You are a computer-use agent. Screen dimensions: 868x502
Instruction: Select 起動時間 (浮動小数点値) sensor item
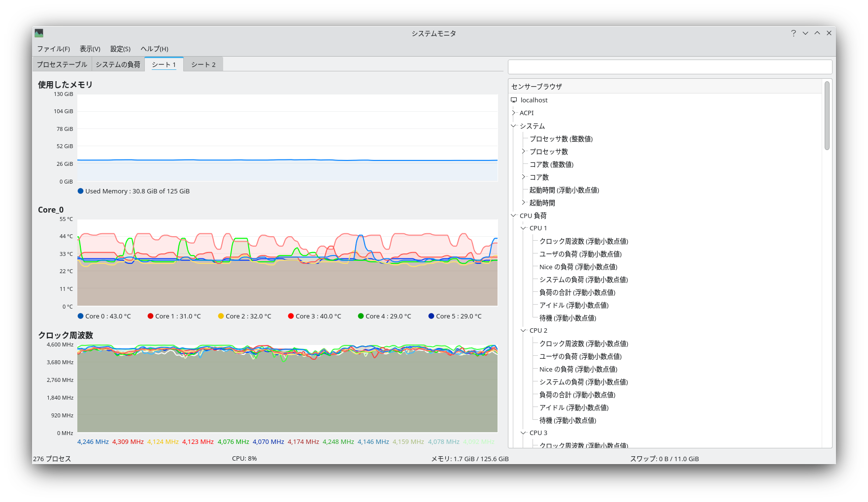(x=564, y=190)
